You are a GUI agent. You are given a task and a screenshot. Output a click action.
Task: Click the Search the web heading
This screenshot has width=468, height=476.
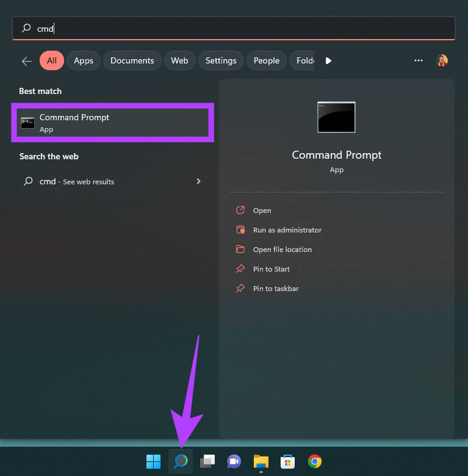[49, 156]
